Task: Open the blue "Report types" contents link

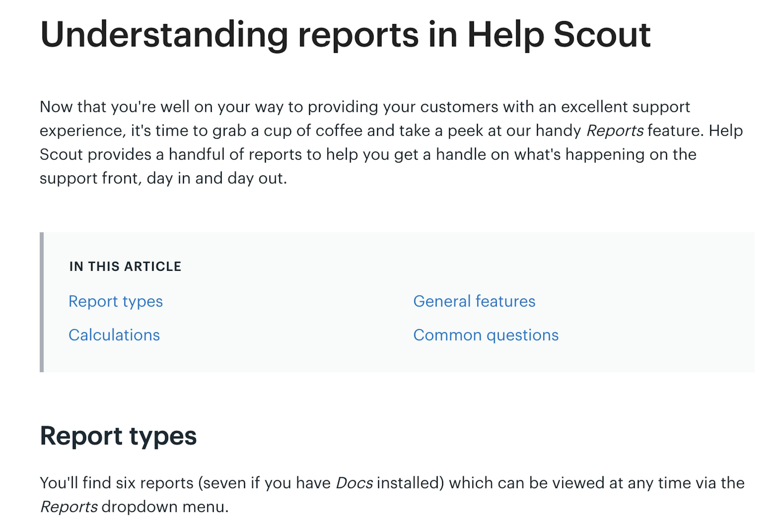Action: click(115, 301)
